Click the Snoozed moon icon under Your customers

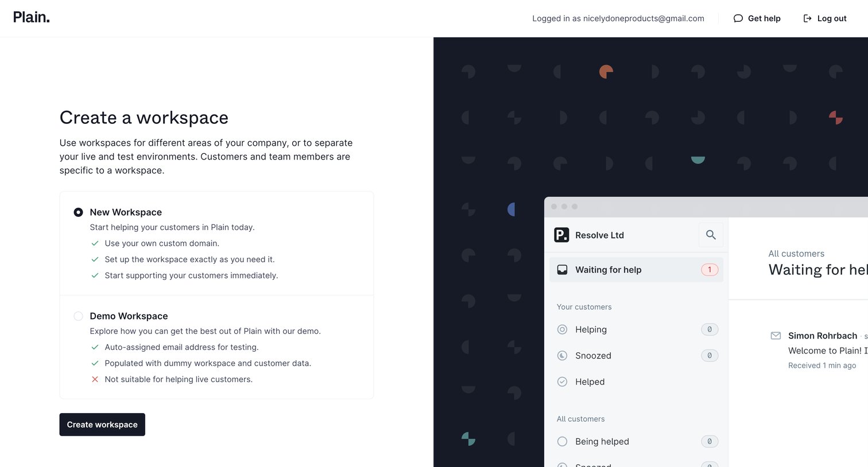pos(563,356)
